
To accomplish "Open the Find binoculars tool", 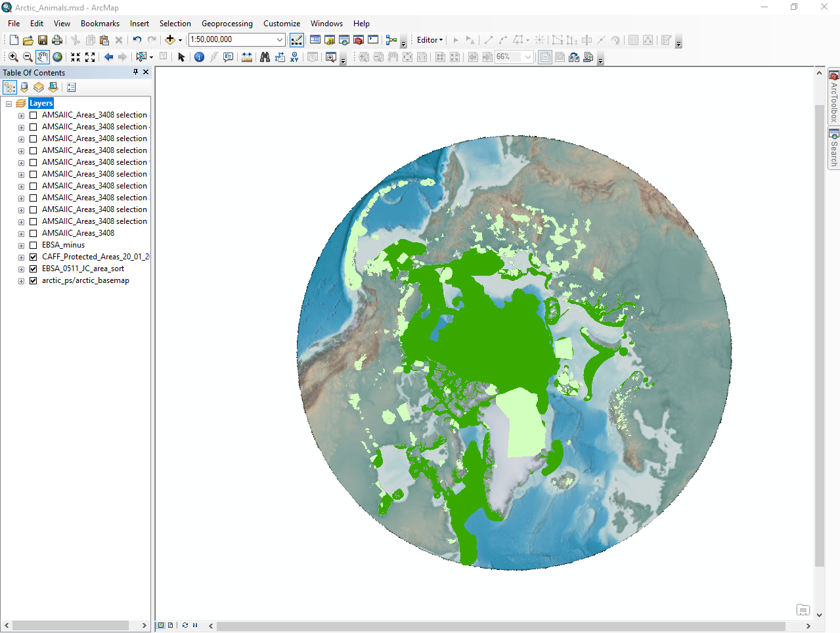I will coord(265,57).
